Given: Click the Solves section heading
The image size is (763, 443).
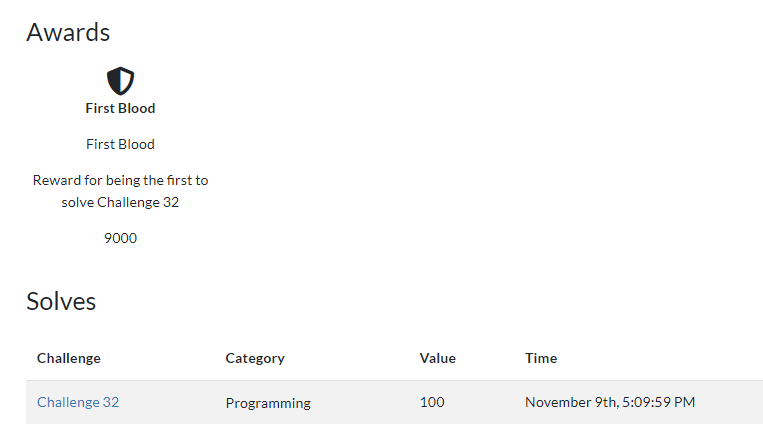Looking at the screenshot, I should 61,301.
